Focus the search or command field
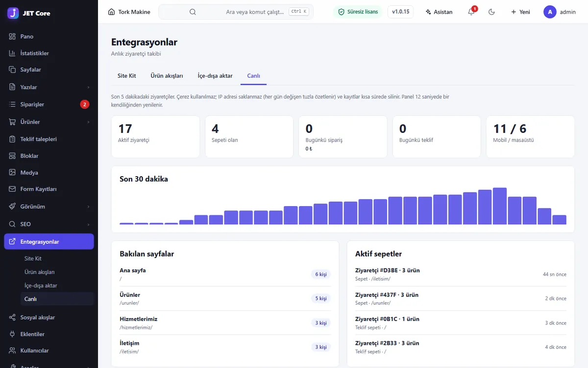 click(236, 12)
